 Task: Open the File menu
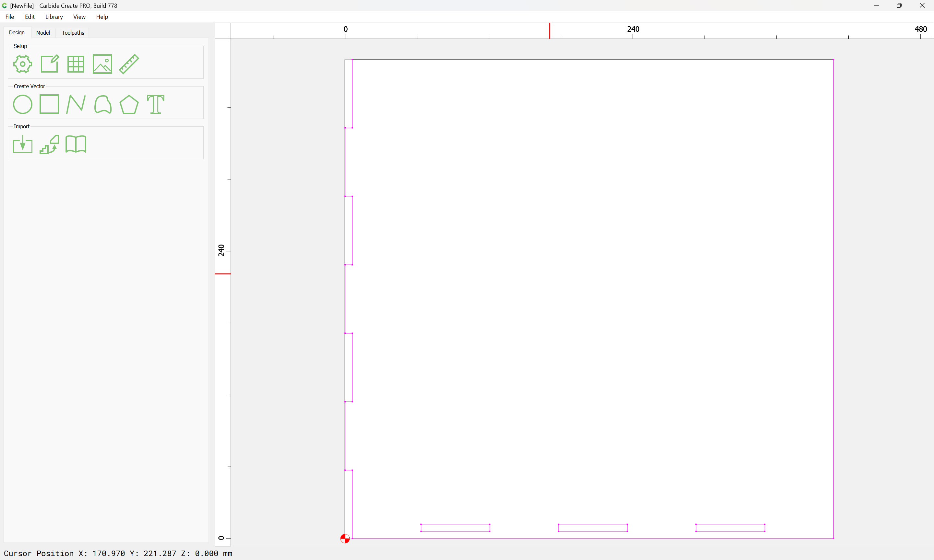(9, 17)
